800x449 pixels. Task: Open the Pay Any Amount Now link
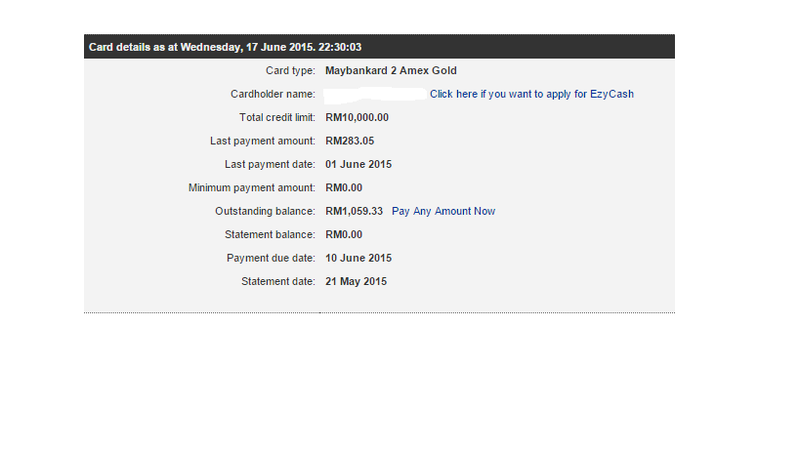coord(443,211)
